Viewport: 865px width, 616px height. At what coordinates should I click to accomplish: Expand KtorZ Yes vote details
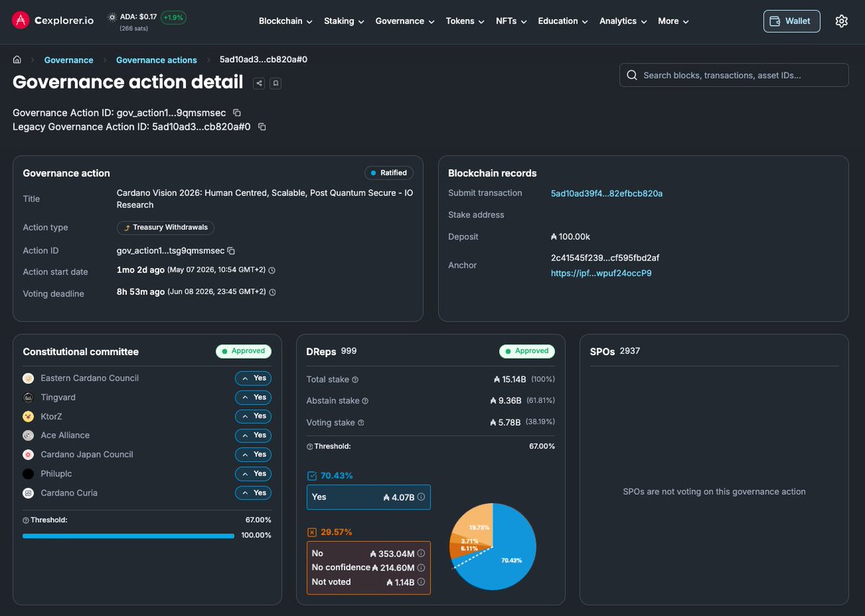[x=253, y=416]
